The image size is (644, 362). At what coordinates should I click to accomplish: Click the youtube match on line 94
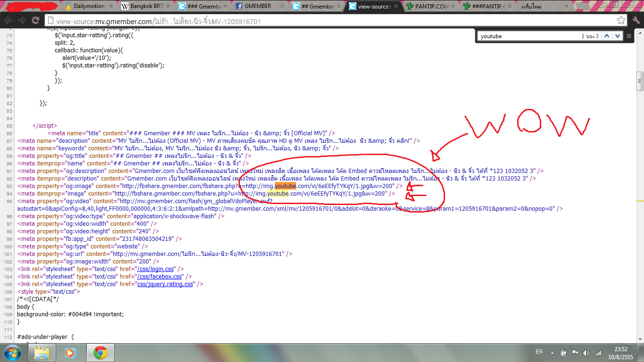click(x=278, y=194)
